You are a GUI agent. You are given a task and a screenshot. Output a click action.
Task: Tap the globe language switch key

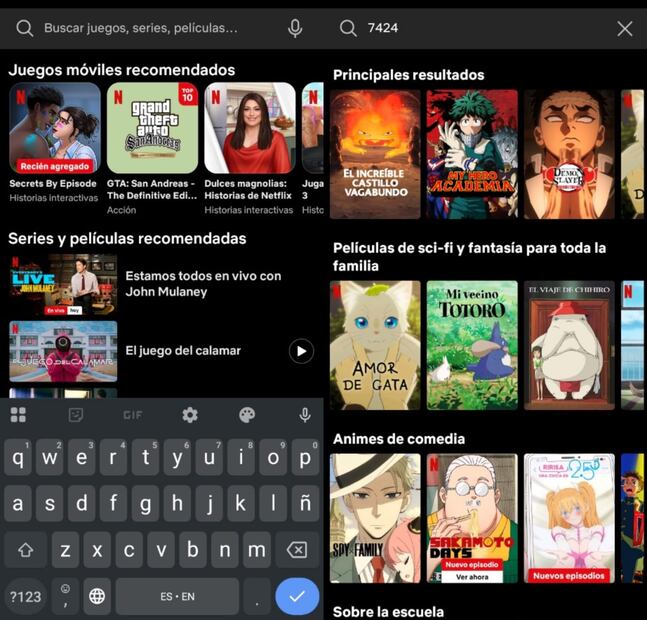click(x=97, y=596)
